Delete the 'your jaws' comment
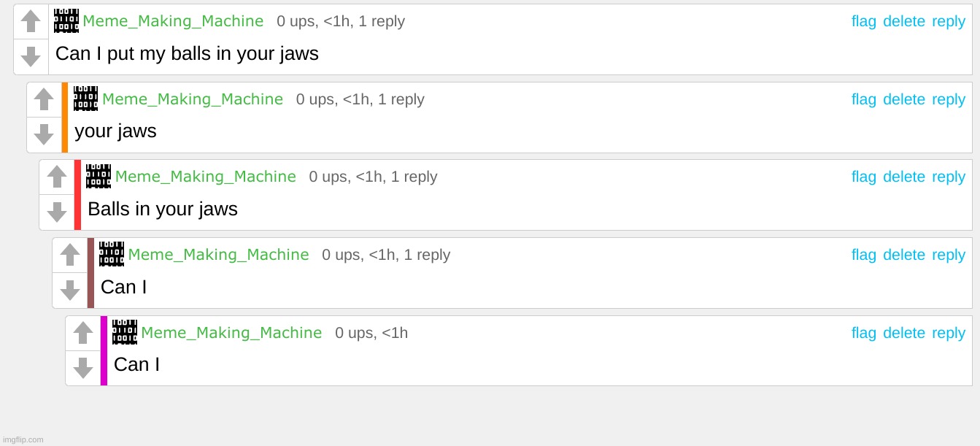Viewport: 980px width, 446px height. click(903, 99)
